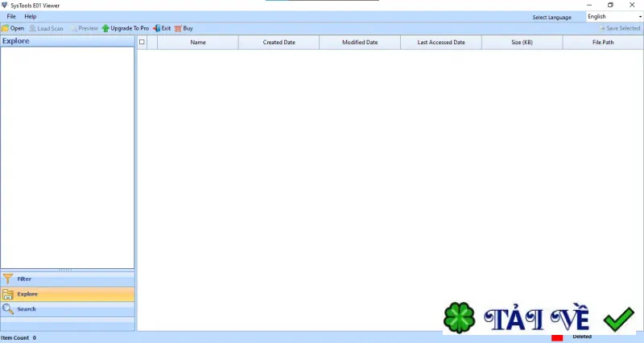Restore down the window
This screenshot has width=644, height=343.
[610, 5]
